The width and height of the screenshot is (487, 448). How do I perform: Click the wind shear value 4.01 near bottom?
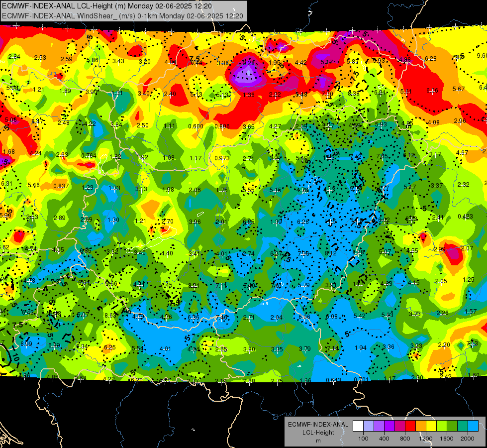click(165, 349)
